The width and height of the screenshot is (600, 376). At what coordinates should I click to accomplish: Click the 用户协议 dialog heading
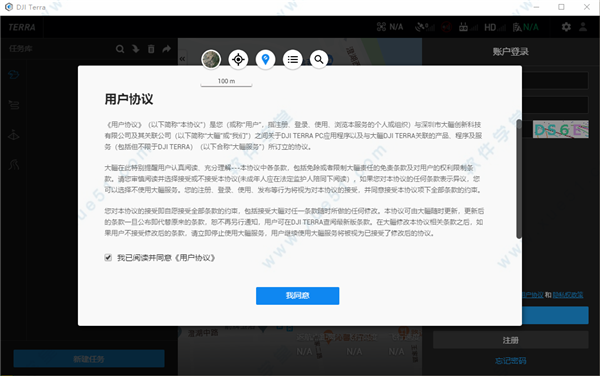click(129, 99)
